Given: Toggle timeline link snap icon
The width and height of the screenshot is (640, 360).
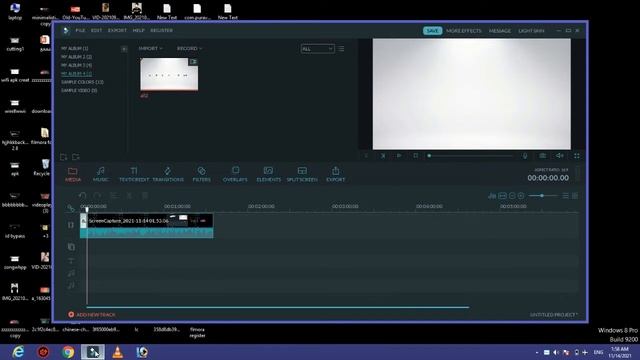Looking at the screenshot, I should pyautogui.click(x=71, y=209).
